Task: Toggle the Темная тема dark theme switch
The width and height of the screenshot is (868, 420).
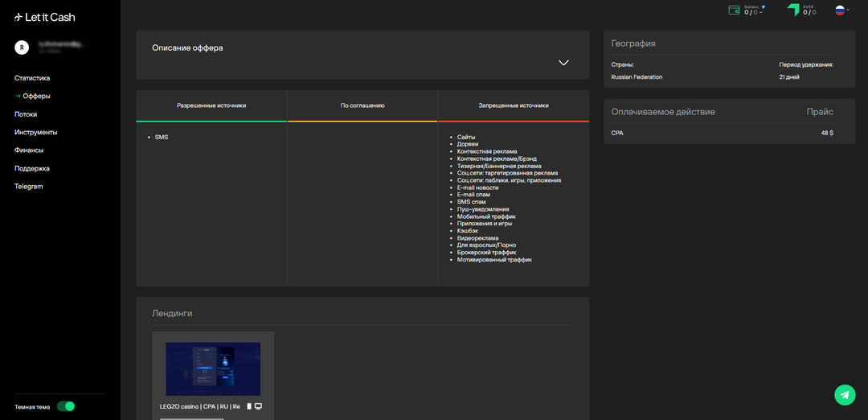Action: 66,406
